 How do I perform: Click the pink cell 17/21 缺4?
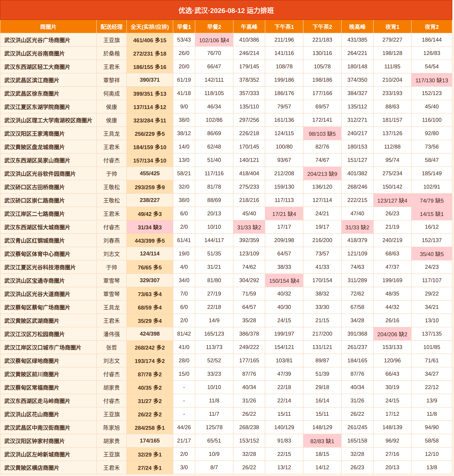click(284, 214)
